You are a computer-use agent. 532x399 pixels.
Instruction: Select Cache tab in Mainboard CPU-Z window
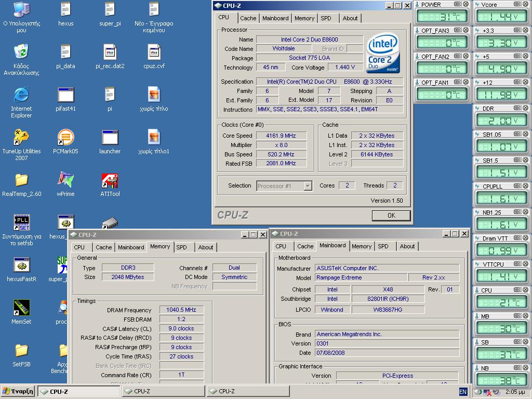(x=305, y=246)
